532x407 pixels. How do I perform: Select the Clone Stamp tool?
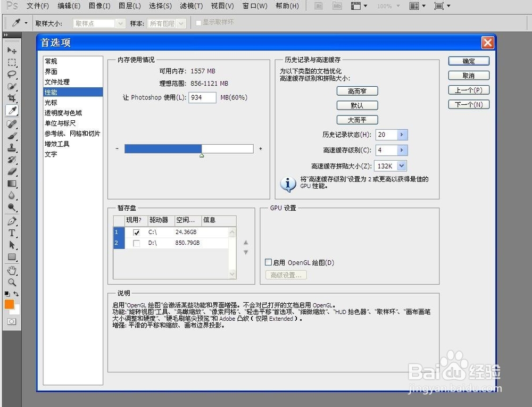point(12,148)
